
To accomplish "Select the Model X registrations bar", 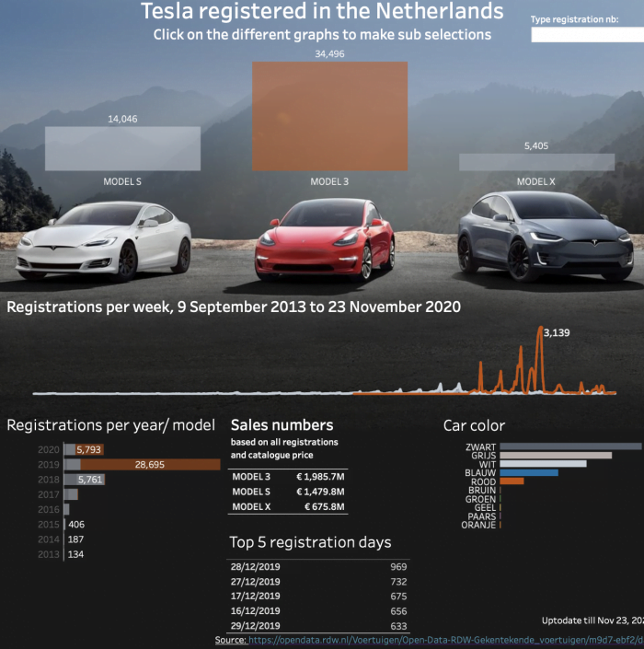I will 536,162.
